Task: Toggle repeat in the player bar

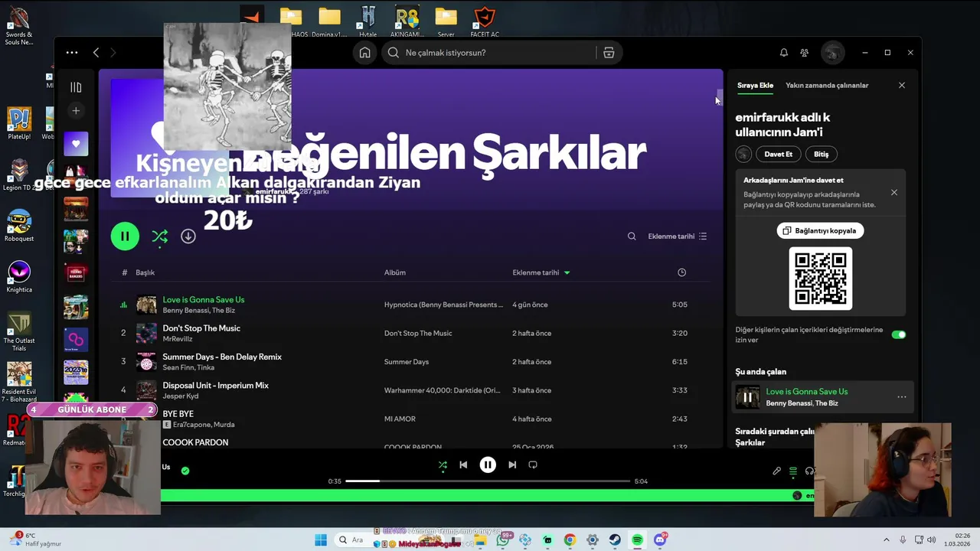Action: point(533,465)
